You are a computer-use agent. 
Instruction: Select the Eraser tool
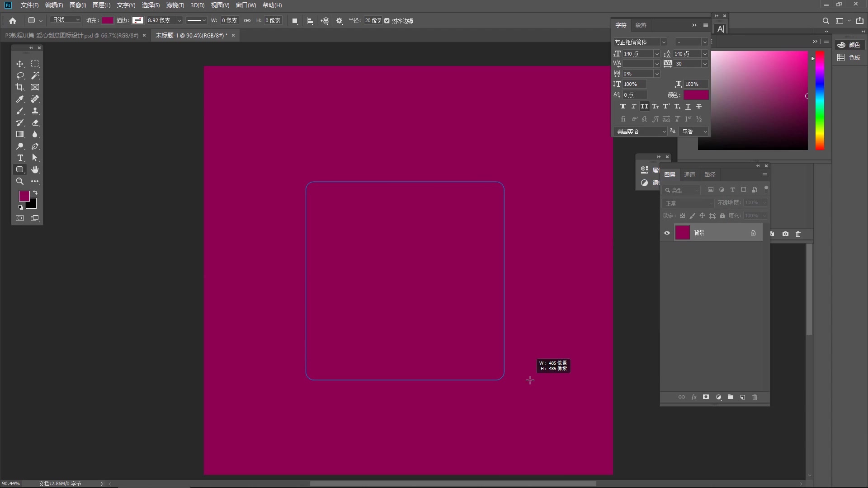pos(35,123)
